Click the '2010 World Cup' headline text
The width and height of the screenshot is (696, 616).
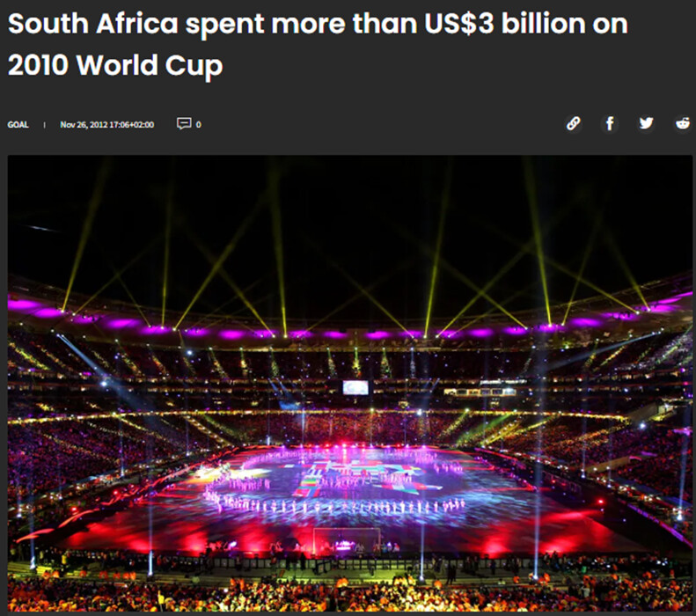click(x=114, y=67)
